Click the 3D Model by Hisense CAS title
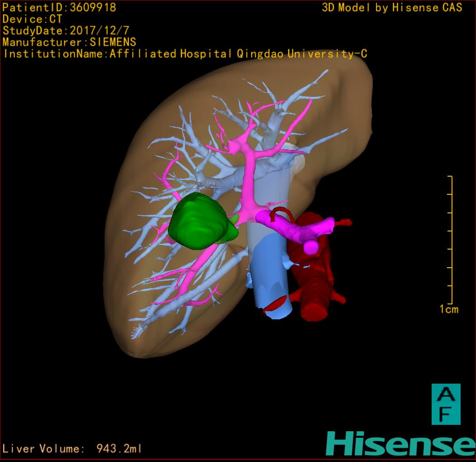476x462 pixels. click(x=392, y=8)
